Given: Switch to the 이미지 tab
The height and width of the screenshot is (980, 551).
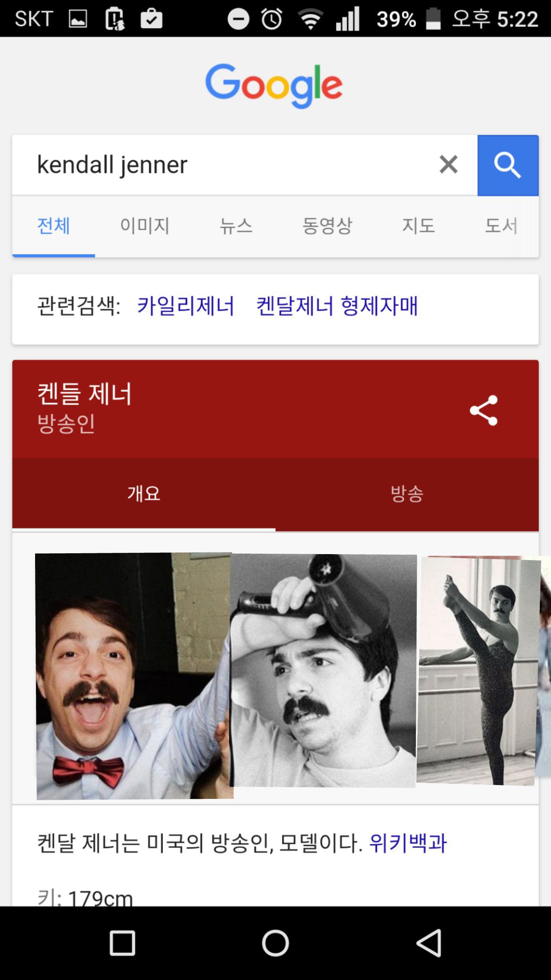Looking at the screenshot, I should click(145, 226).
